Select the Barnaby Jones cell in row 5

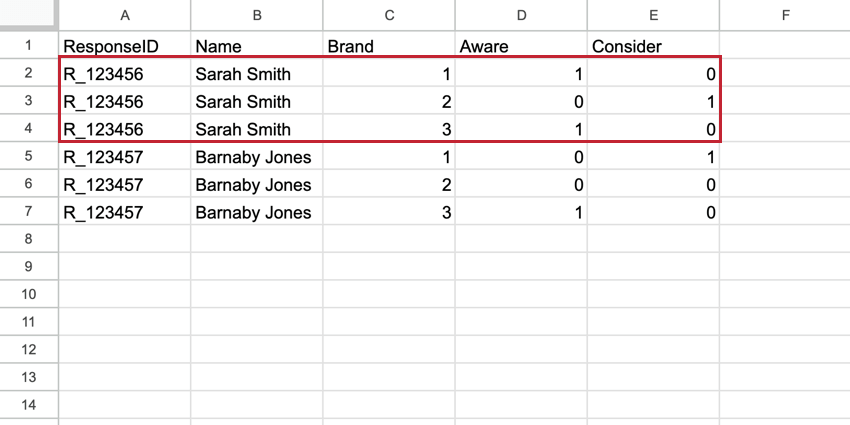pos(257,157)
